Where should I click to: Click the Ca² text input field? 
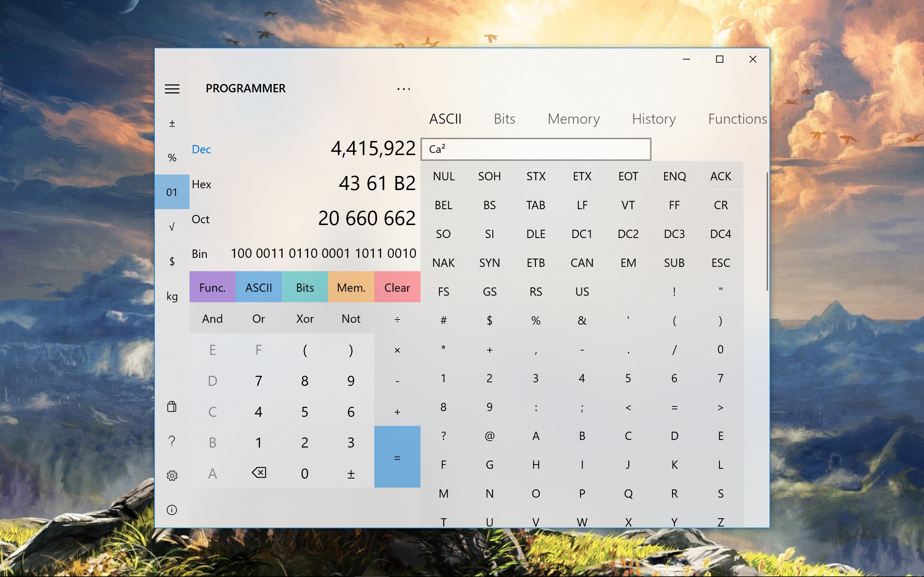(x=535, y=149)
